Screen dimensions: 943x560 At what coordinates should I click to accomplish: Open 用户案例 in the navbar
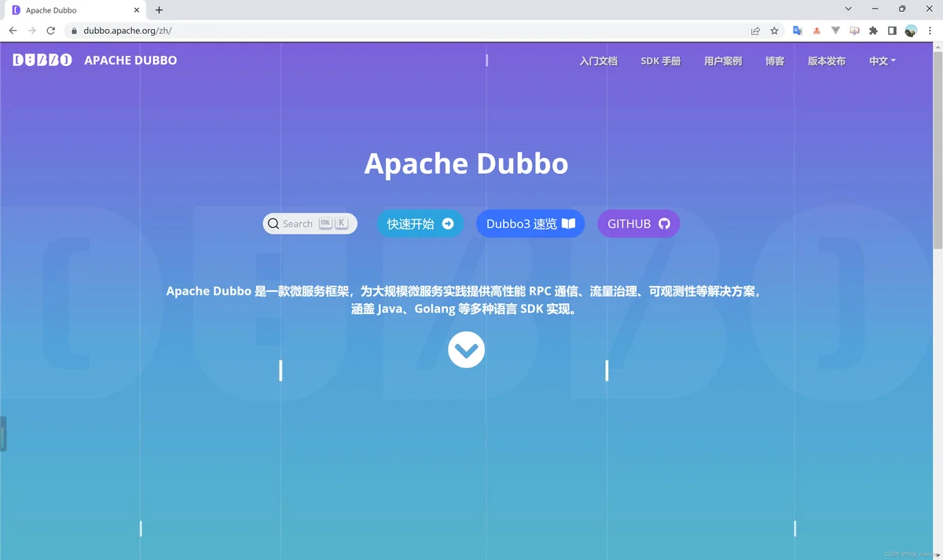(x=723, y=60)
